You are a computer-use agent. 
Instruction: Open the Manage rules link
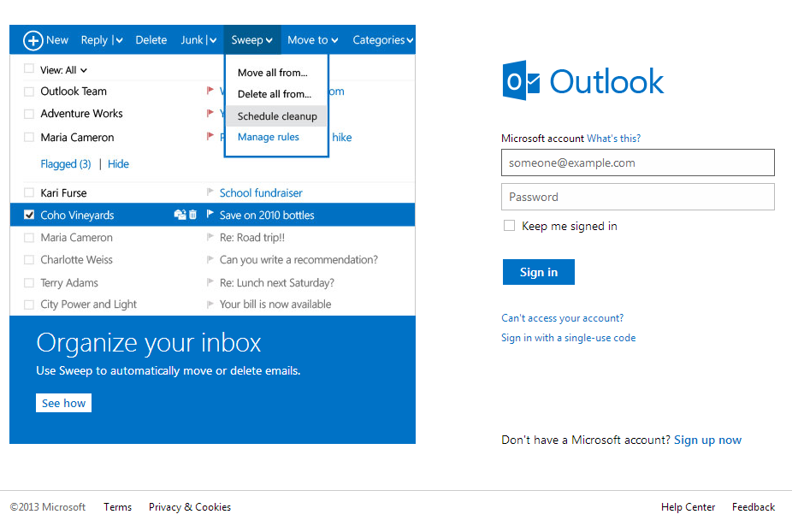(268, 137)
